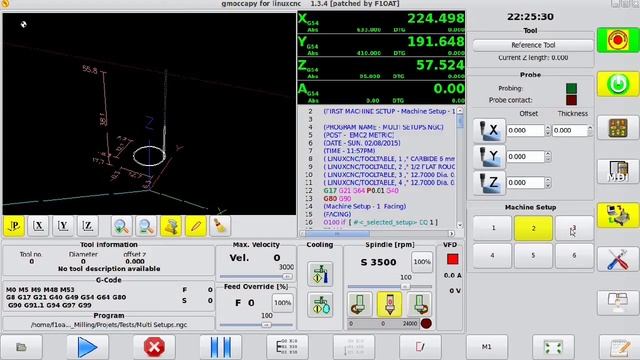This screenshot has height=360, width=640.
Task: Toggle optional block skip button
Action: (420, 347)
